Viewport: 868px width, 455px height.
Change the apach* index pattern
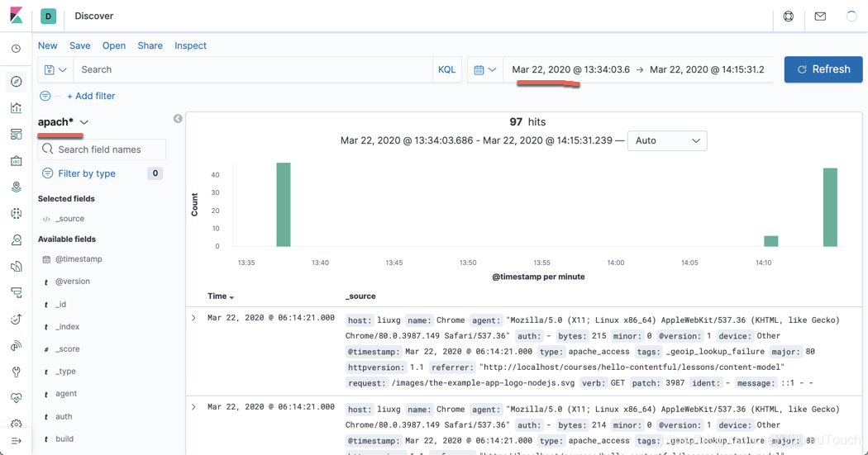(63, 122)
